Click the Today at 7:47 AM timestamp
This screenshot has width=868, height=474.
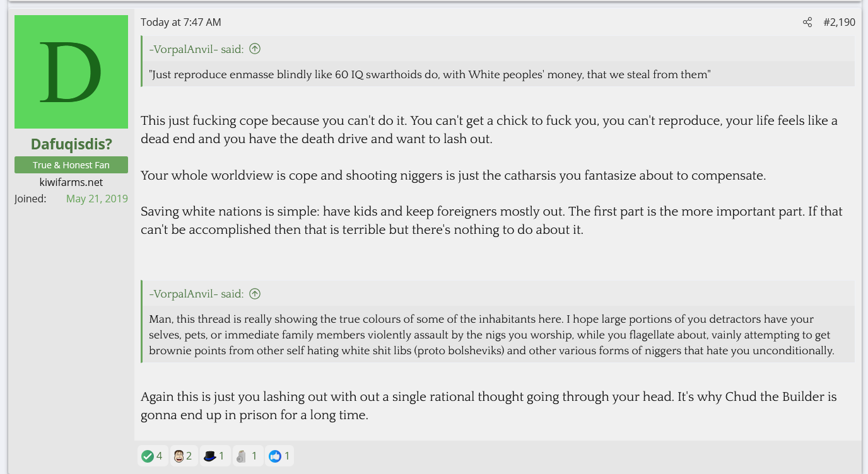coord(181,22)
